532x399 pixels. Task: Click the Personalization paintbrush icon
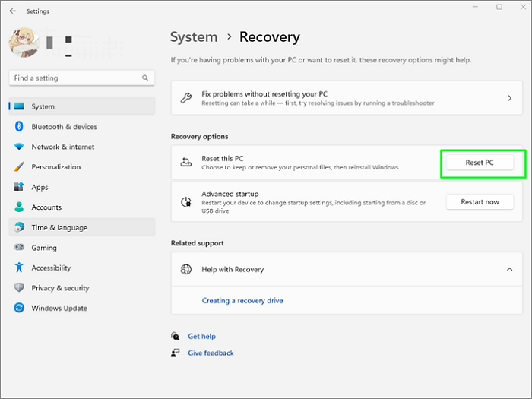coord(19,167)
